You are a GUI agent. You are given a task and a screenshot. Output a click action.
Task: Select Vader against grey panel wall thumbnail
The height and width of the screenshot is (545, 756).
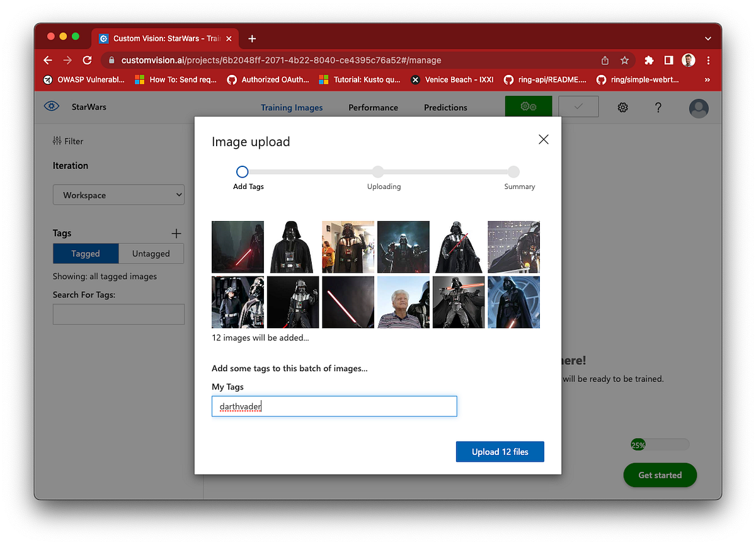pos(513,247)
